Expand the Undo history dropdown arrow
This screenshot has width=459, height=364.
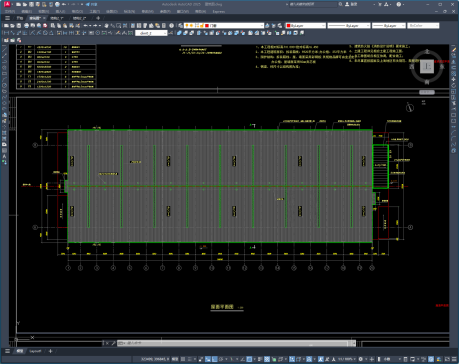90,26
